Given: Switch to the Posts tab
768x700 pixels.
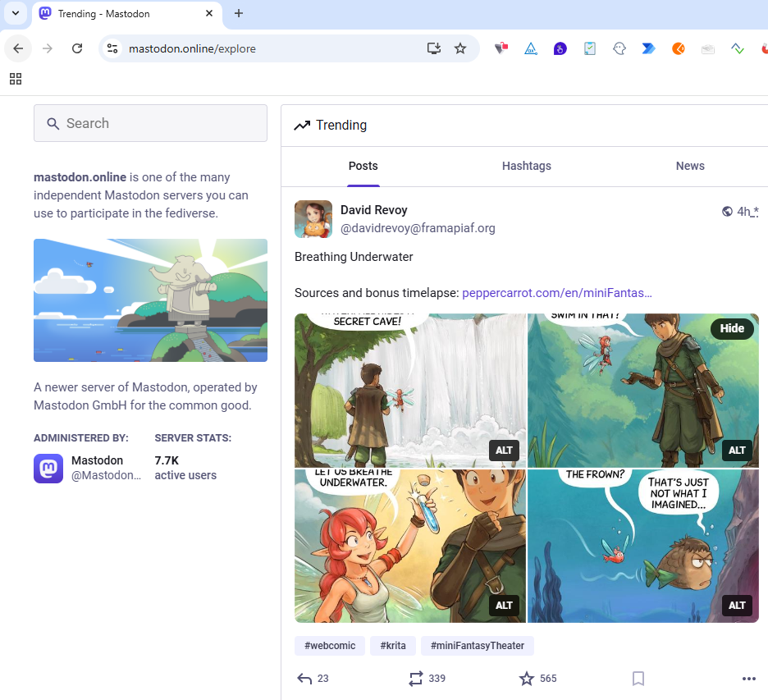Looking at the screenshot, I should 363,166.
